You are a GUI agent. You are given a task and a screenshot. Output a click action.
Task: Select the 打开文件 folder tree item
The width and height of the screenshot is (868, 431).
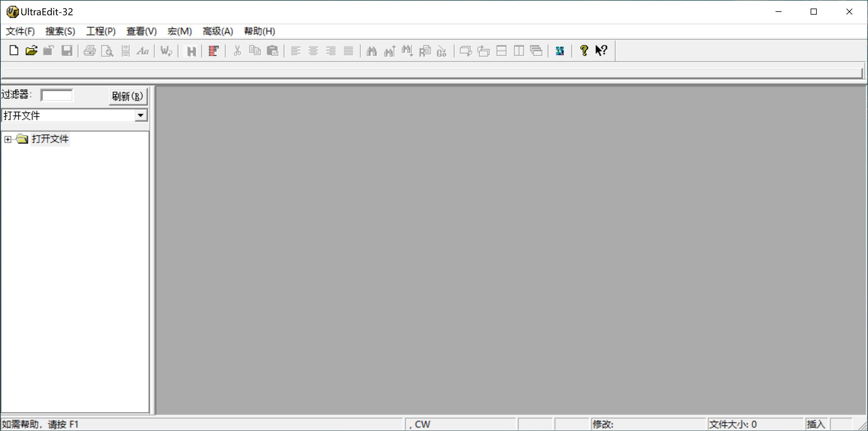tap(50, 139)
